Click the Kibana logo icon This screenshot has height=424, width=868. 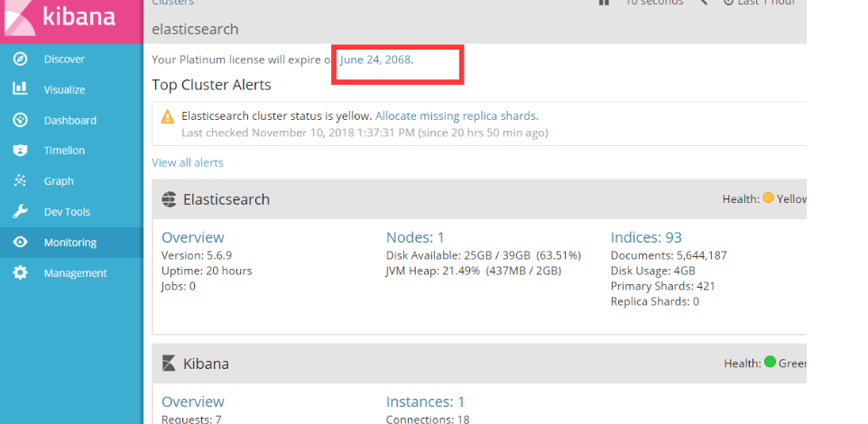[x=18, y=18]
